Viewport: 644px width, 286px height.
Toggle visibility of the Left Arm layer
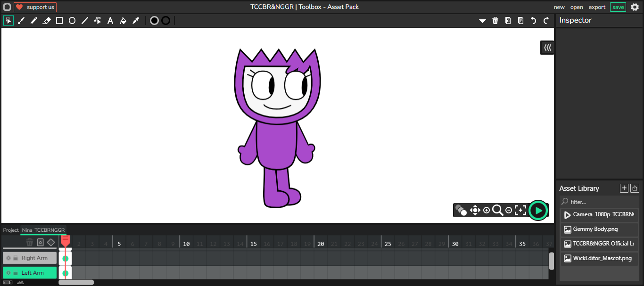pyautogui.click(x=8, y=273)
